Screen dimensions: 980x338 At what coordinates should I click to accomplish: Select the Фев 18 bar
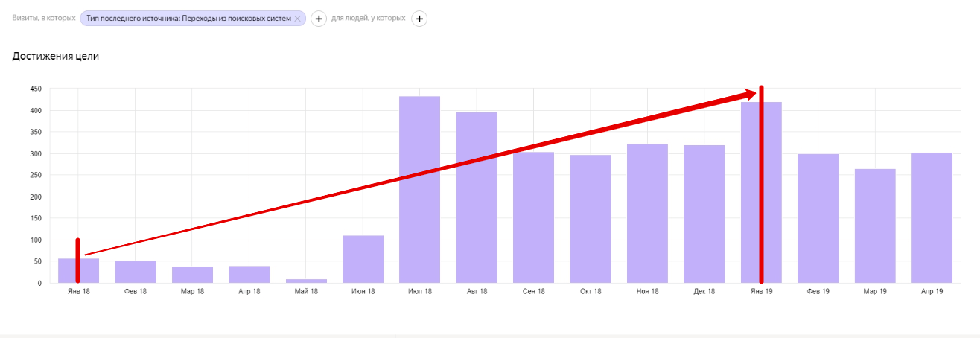136,272
